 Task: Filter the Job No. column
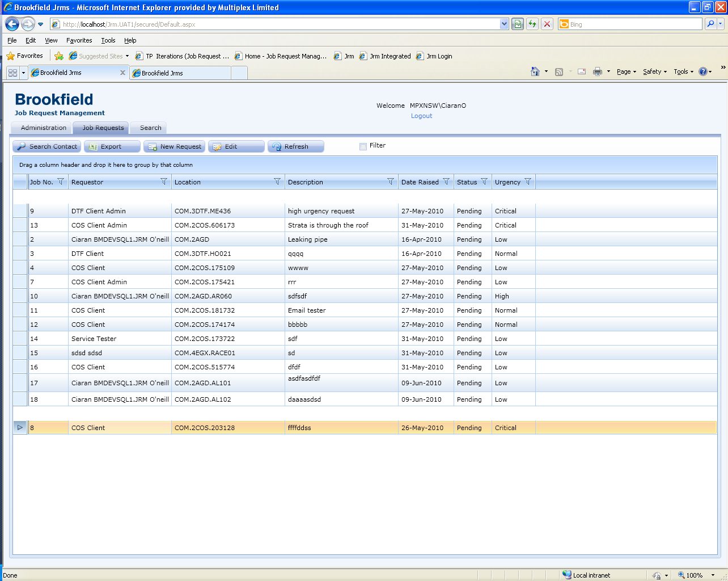click(61, 182)
